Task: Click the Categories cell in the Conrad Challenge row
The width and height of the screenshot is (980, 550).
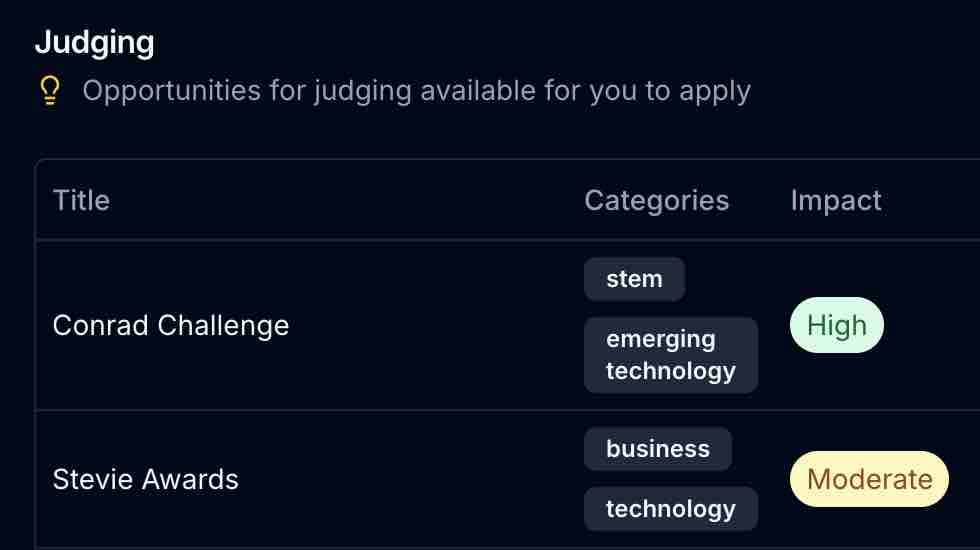Action: (x=671, y=325)
